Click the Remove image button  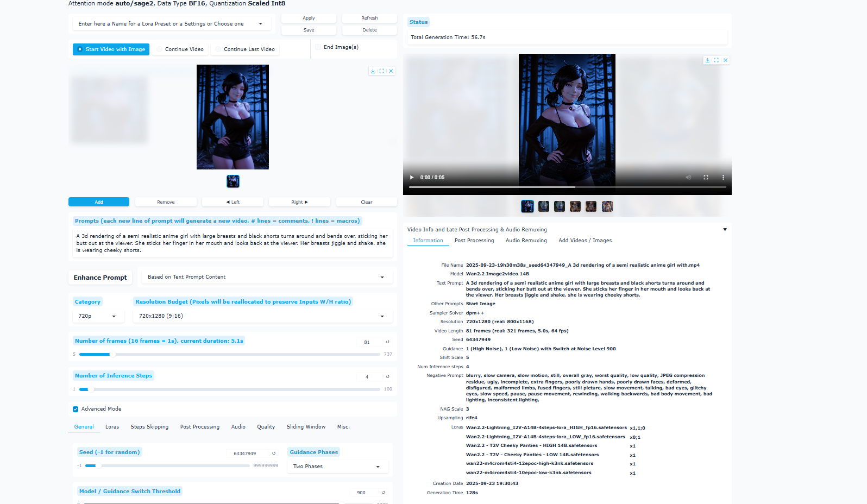tap(166, 202)
